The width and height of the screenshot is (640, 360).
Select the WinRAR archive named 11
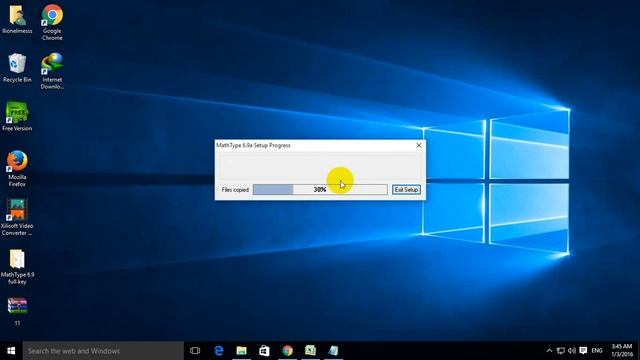[17, 312]
